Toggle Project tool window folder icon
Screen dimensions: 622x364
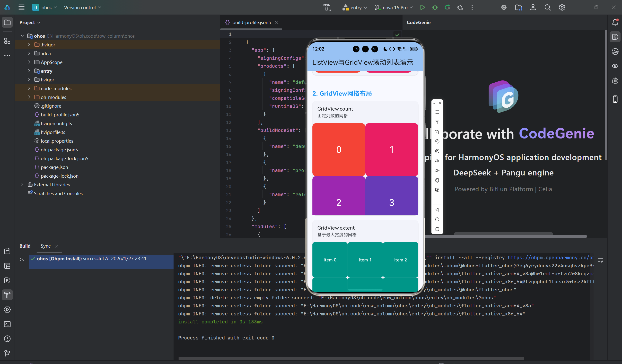(7, 22)
